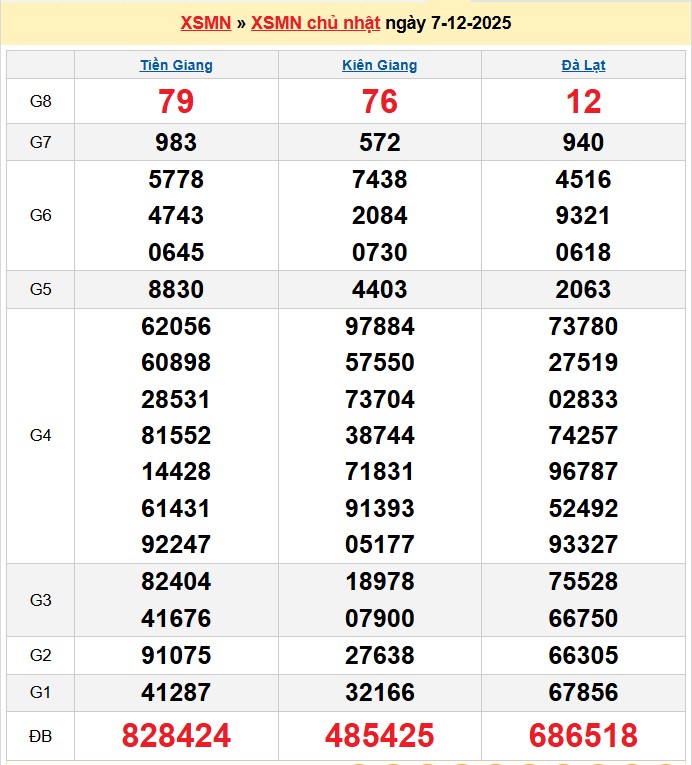The image size is (692, 765).
Task: Open the Kiên Giang province link
Action: [379, 65]
